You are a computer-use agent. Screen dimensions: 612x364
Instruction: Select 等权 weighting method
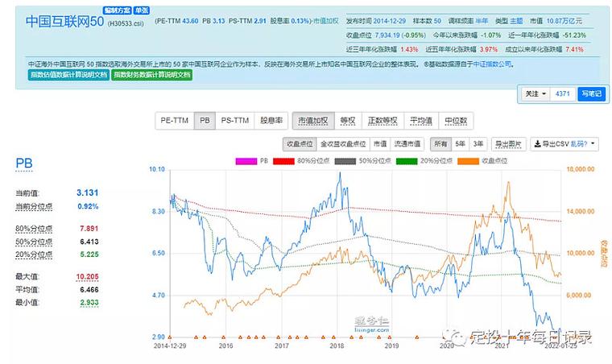click(348, 121)
